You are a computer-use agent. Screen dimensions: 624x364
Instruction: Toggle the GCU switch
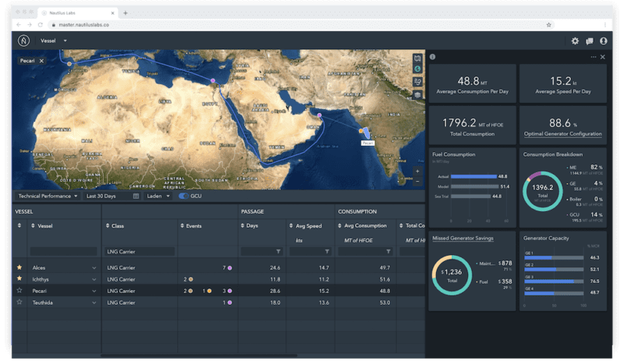click(x=184, y=196)
